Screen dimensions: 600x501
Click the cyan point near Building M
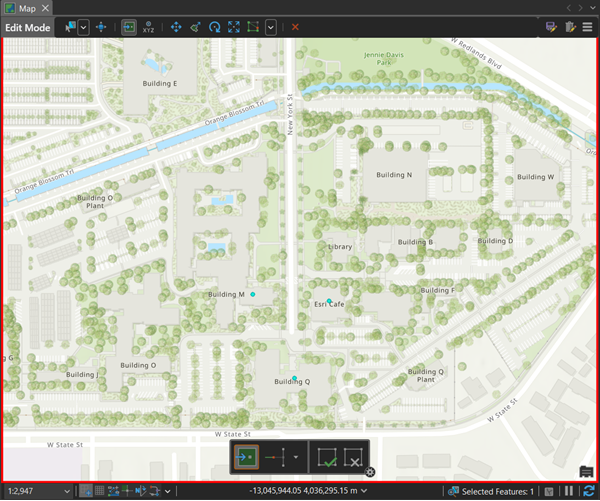253,294
